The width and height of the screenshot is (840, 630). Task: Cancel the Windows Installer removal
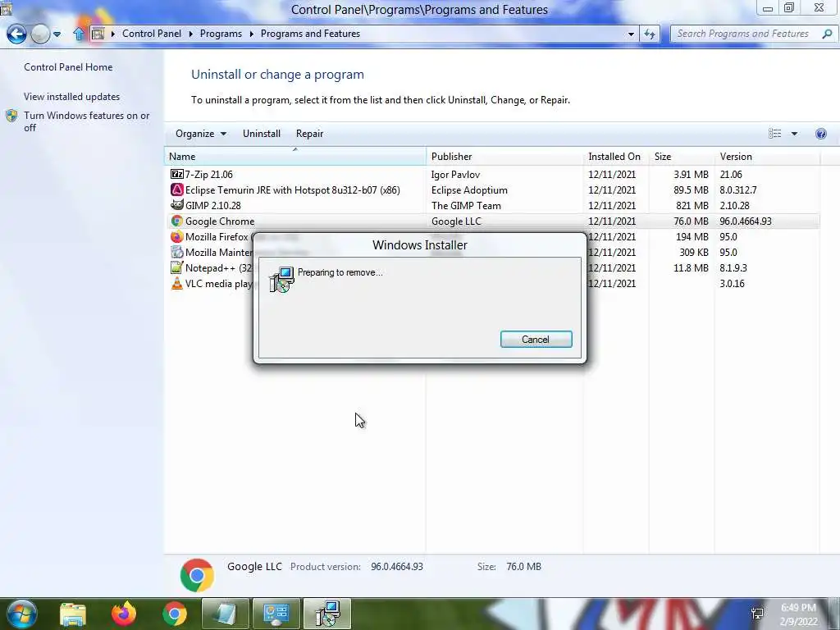pyautogui.click(x=536, y=339)
